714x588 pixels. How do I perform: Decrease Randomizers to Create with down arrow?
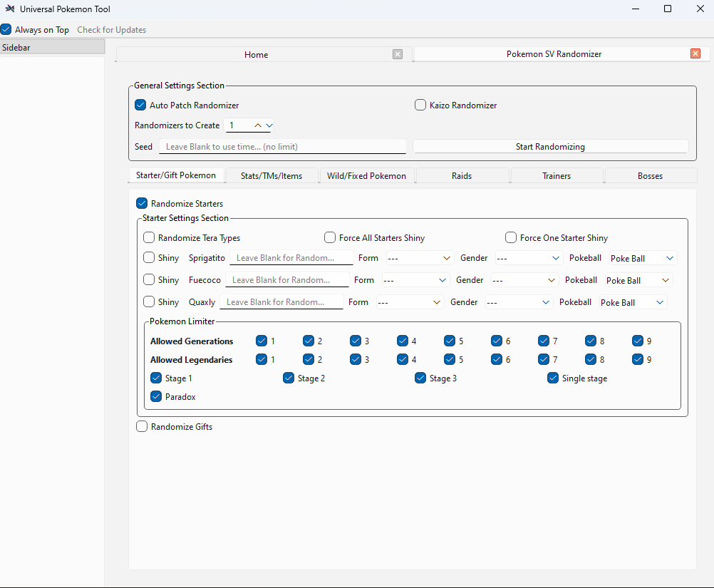(269, 125)
